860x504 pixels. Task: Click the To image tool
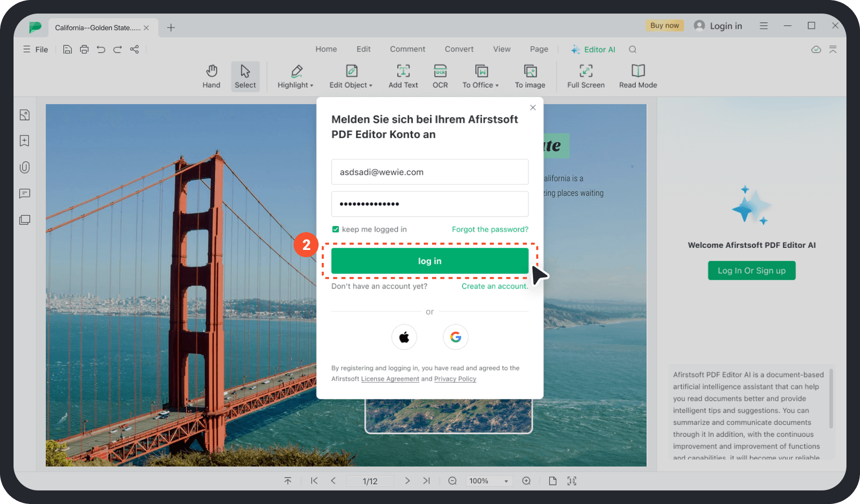(x=530, y=77)
